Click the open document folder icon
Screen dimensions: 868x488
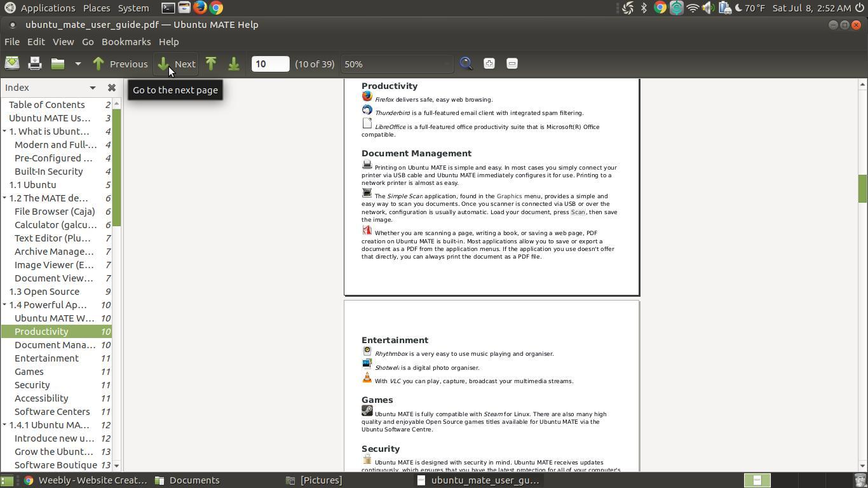click(58, 64)
